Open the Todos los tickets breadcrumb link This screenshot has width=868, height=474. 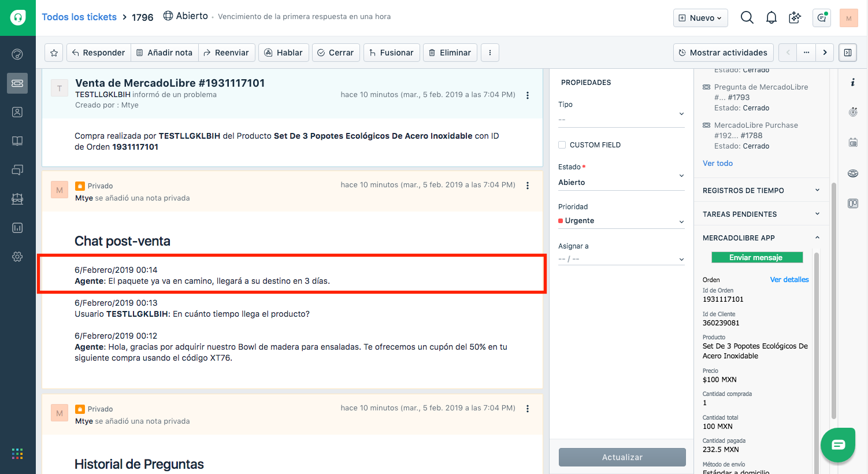click(79, 17)
